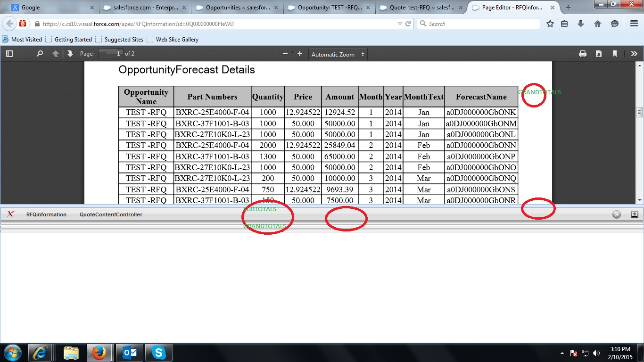644x362 pixels.
Task: Open the volume control tray icon
Action: coord(596,353)
